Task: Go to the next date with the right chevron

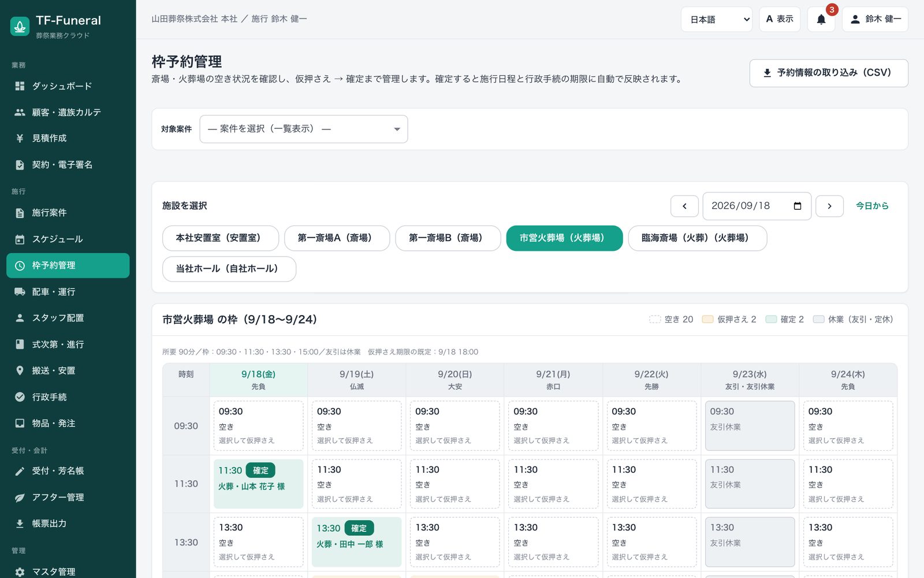Action: click(829, 206)
